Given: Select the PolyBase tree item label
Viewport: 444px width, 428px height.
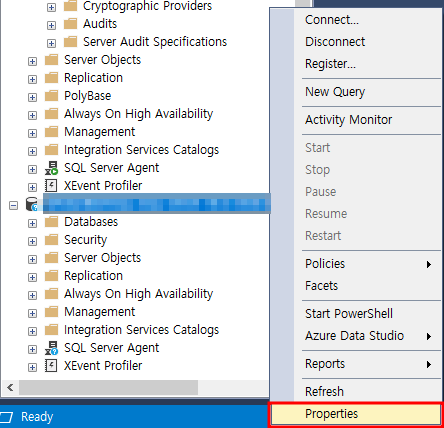Looking at the screenshot, I should (87, 96).
